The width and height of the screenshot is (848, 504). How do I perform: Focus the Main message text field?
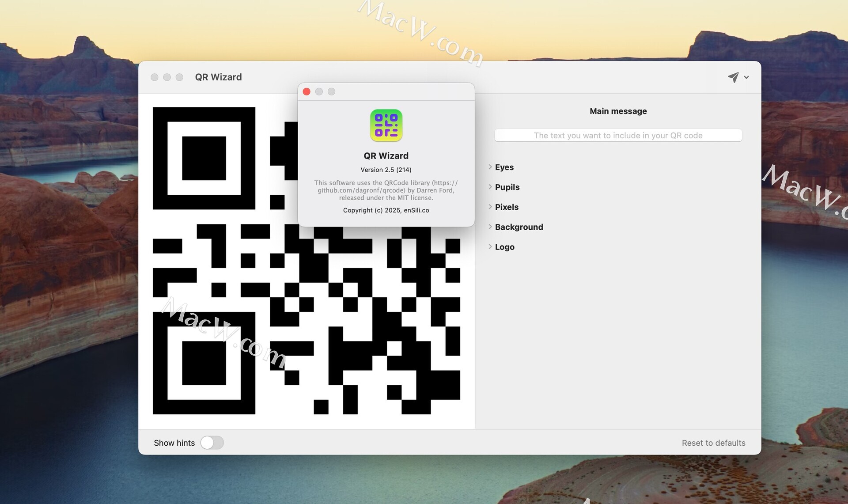pyautogui.click(x=618, y=135)
